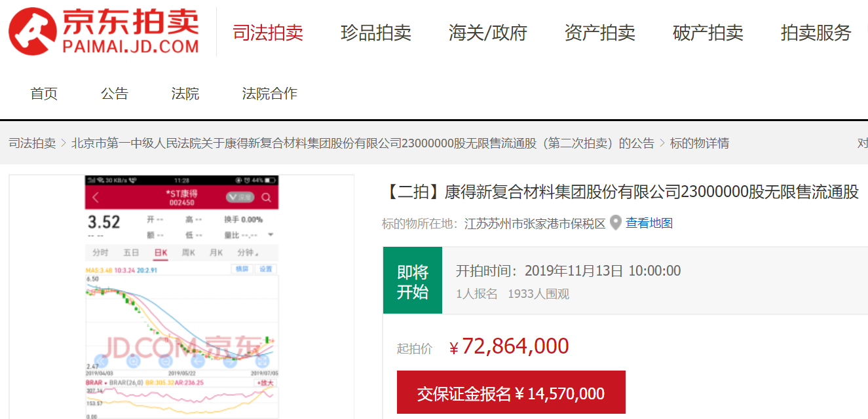
Task: Click the 【二拍】 auction item title
Action: (620, 192)
